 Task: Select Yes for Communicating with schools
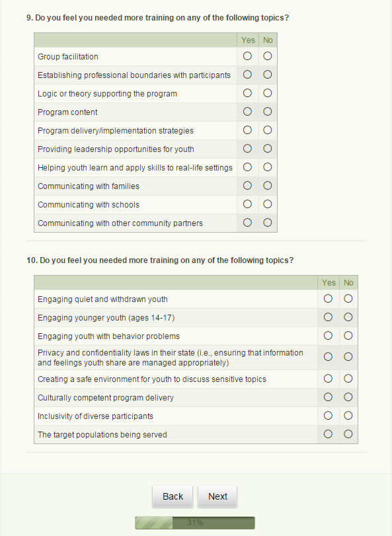[247, 204]
